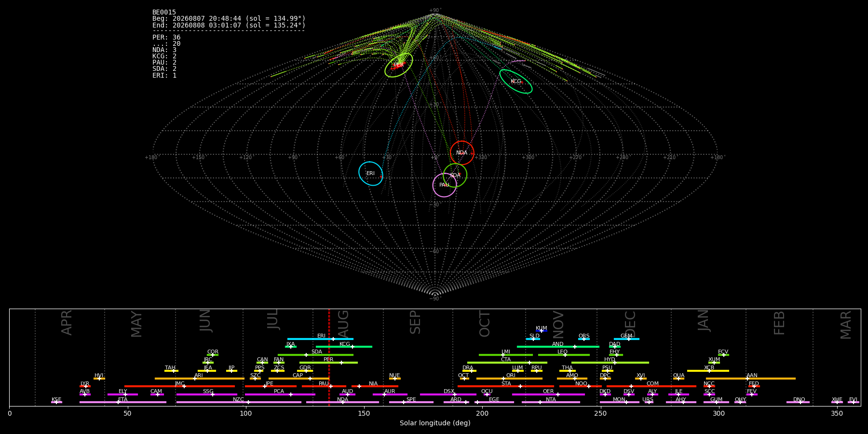Click the KCG radiant ellipse

(516, 81)
